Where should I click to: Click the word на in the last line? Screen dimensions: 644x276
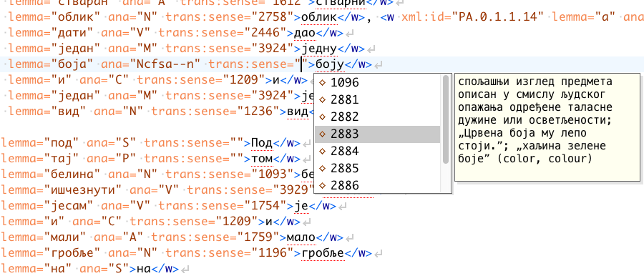coord(143,269)
